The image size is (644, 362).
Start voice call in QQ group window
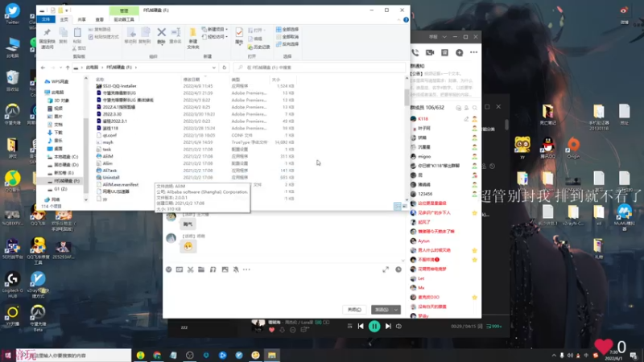click(x=415, y=52)
